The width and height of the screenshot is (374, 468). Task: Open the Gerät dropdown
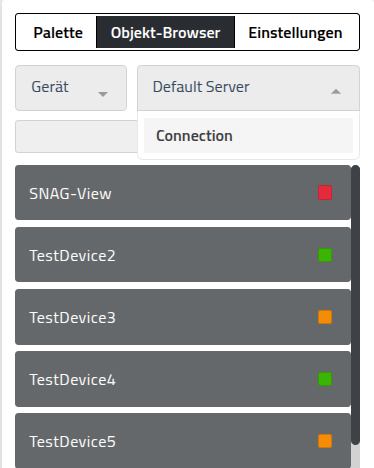[71, 88]
